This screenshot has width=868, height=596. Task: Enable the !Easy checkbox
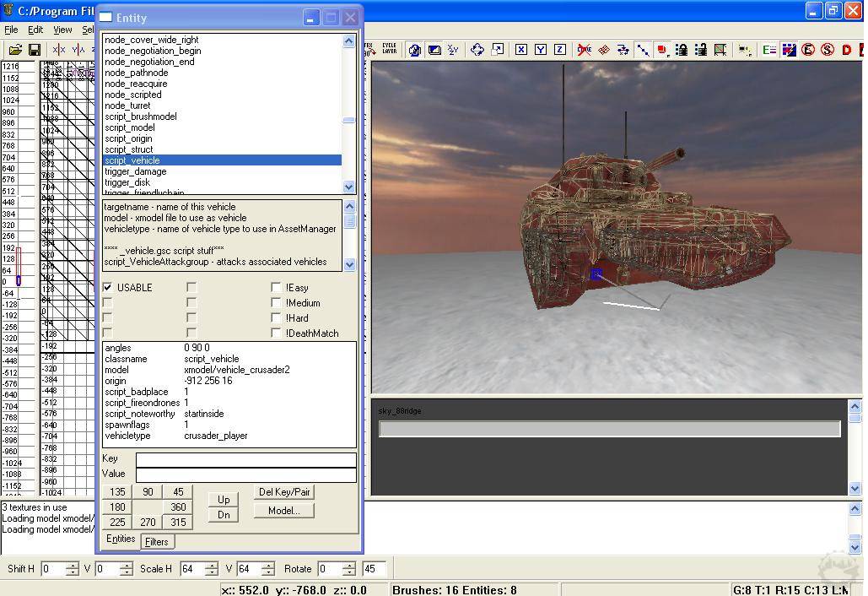(276, 288)
